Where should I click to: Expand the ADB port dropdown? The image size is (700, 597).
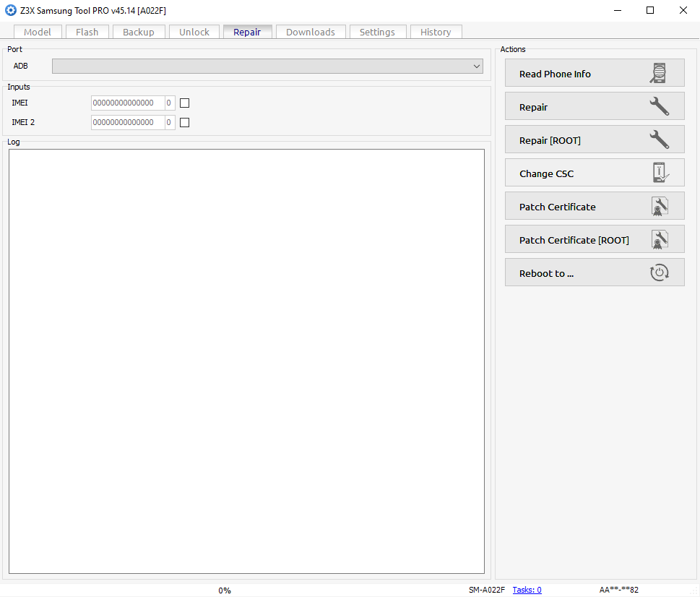click(476, 66)
